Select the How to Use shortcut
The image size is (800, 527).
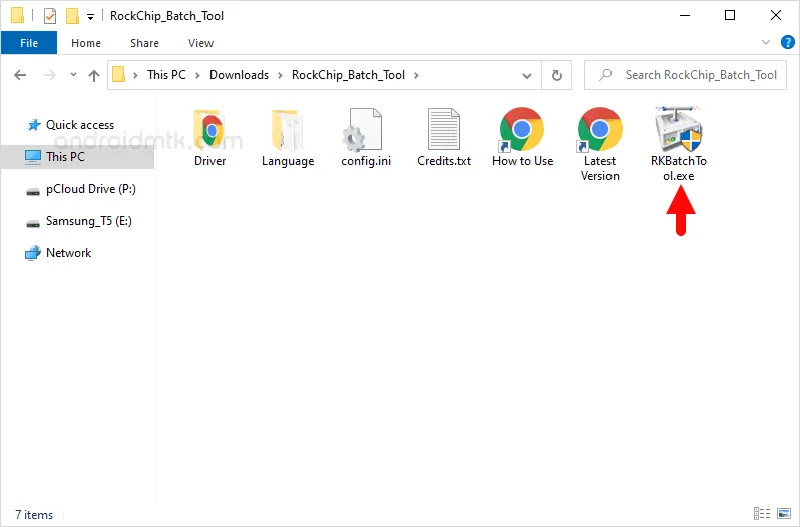pyautogui.click(x=521, y=130)
